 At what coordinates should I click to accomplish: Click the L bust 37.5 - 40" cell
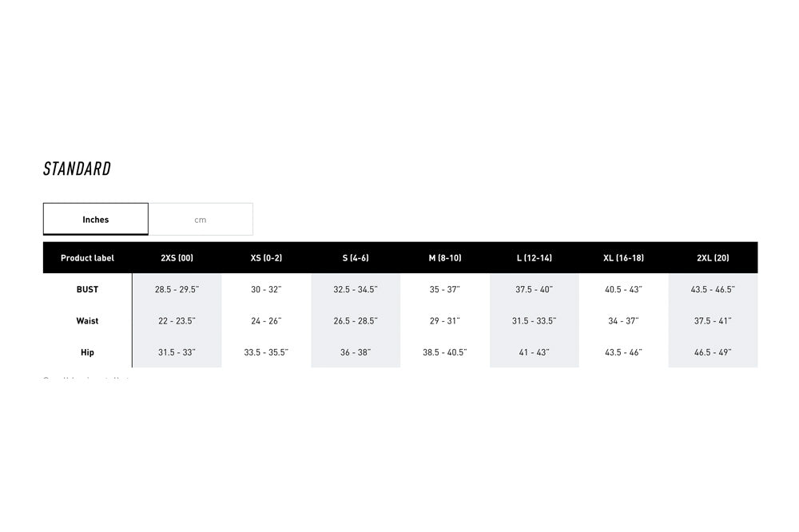(535, 289)
